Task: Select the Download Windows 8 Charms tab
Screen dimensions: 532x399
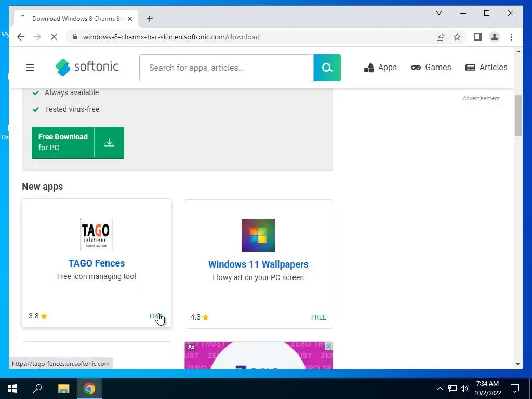Action: [x=76, y=19]
